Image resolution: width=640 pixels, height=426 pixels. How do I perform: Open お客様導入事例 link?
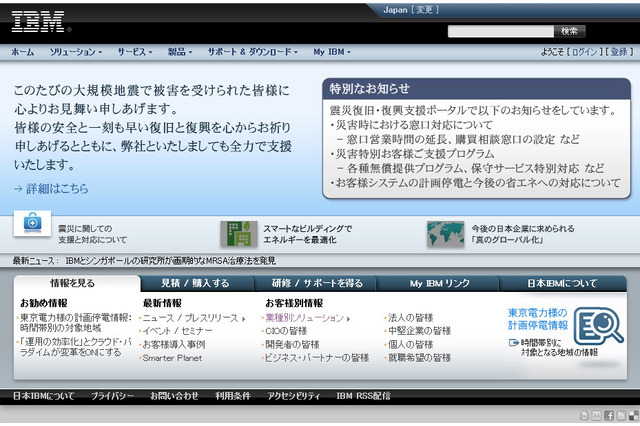tap(174, 344)
